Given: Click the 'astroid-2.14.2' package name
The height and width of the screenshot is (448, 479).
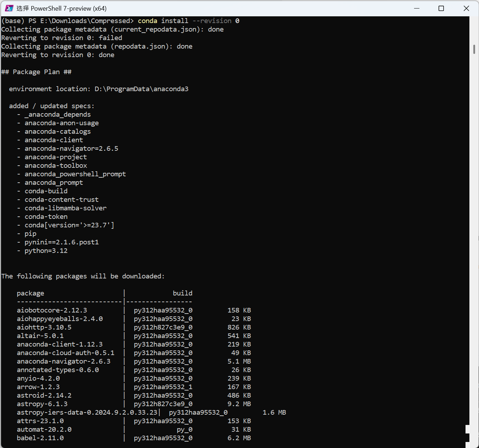Looking at the screenshot, I should 44,396.
